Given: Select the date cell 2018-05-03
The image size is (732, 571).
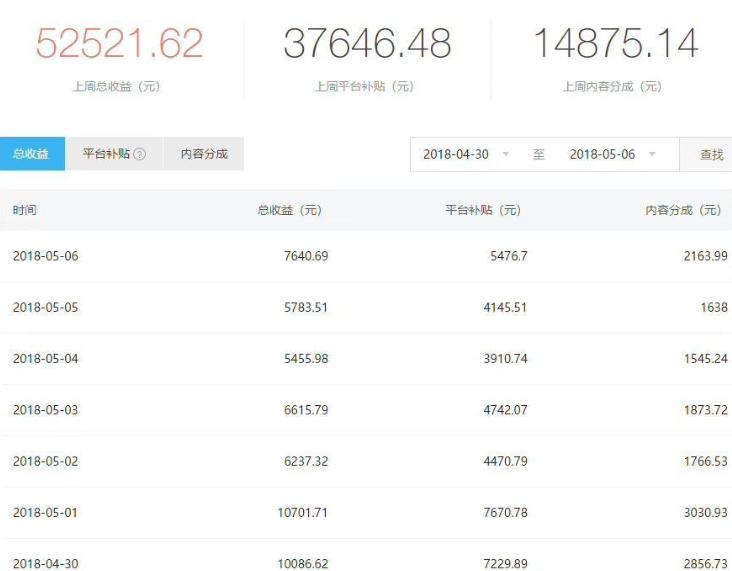Looking at the screenshot, I should (x=46, y=410).
